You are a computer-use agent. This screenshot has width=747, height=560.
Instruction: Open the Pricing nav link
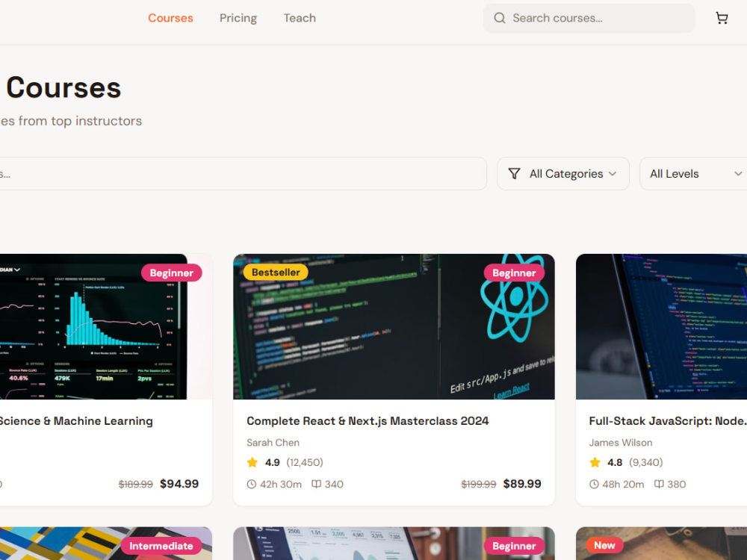pos(238,18)
